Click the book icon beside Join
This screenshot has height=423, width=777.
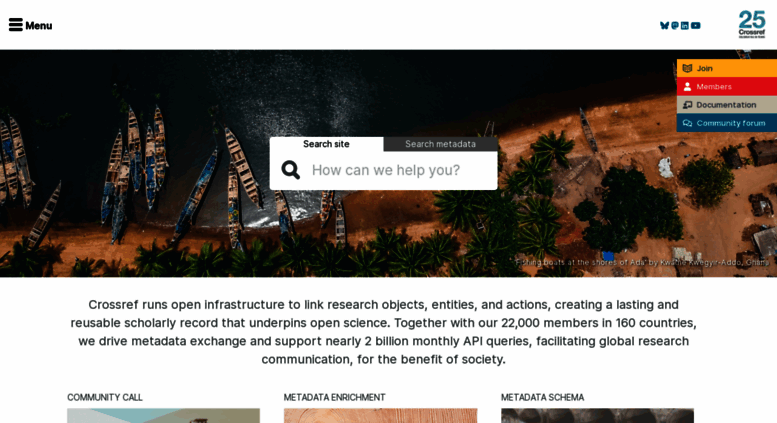[687, 68]
